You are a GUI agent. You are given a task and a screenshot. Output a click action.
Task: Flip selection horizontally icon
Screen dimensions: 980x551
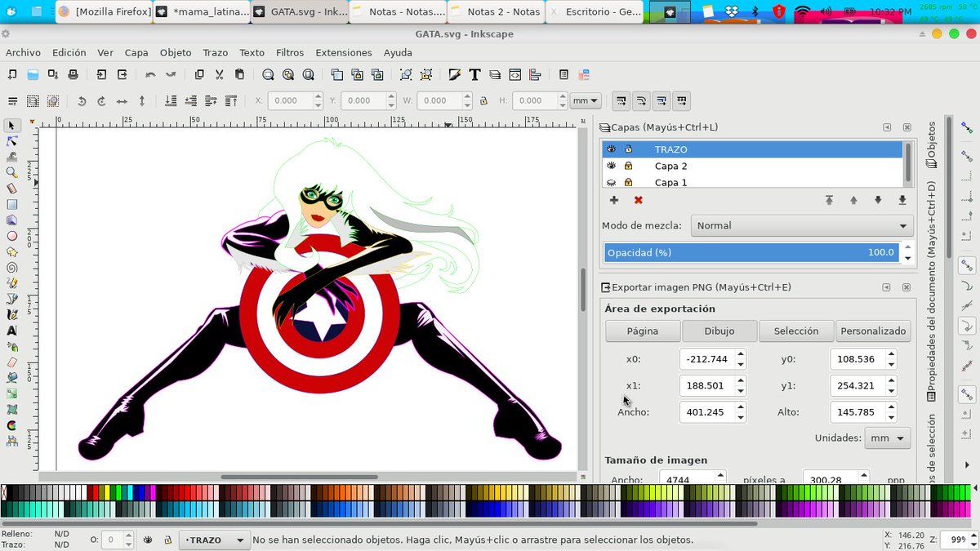coord(122,101)
